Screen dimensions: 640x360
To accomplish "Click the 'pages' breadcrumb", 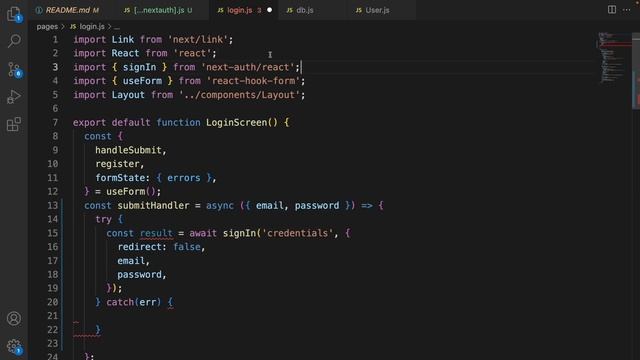I will pyautogui.click(x=47, y=27).
